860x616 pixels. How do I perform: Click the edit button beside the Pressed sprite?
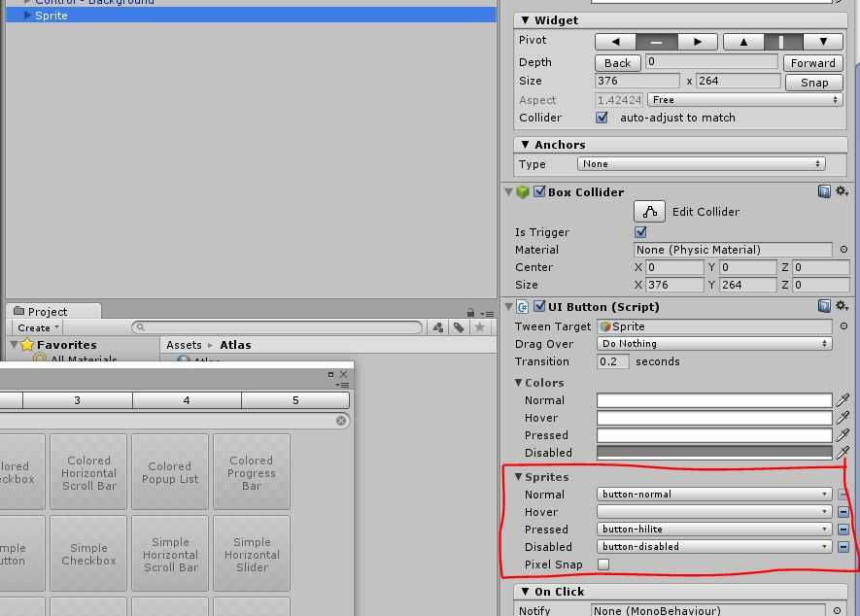(x=843, y=530)
